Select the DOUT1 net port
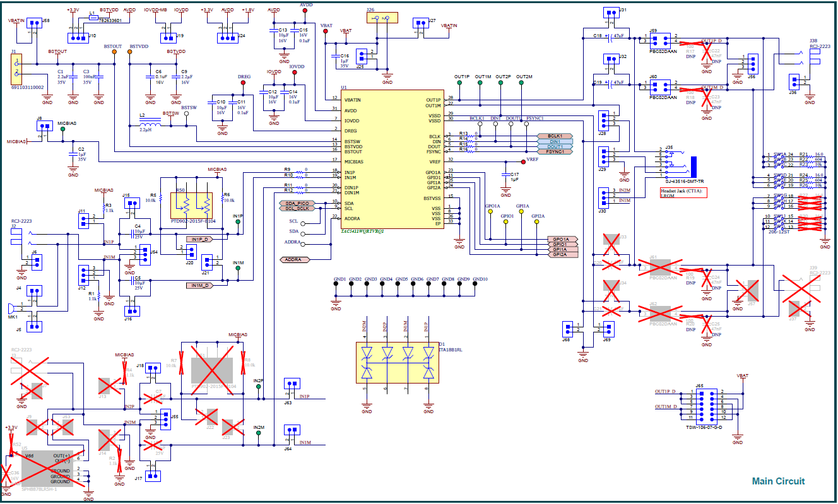 tap(555, 146)
